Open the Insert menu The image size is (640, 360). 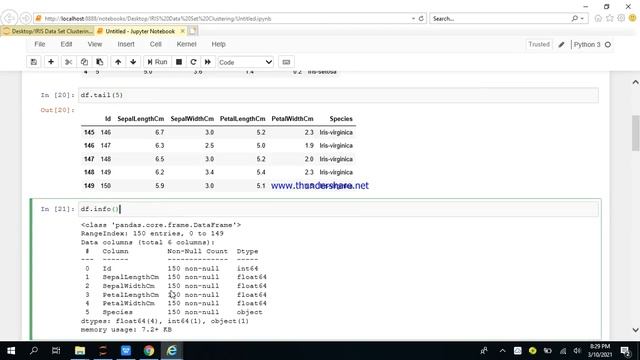pos(126,44)
